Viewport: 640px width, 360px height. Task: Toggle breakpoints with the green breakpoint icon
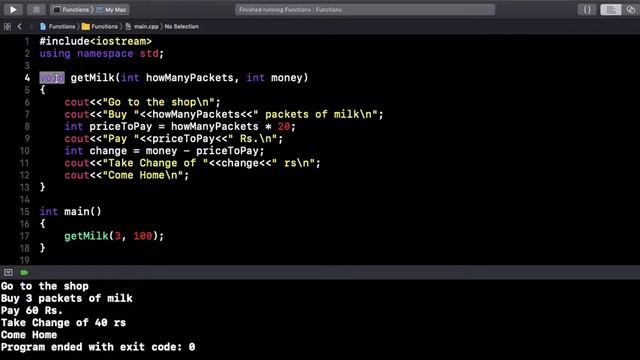pyautogui.click(x=24, y=272)
